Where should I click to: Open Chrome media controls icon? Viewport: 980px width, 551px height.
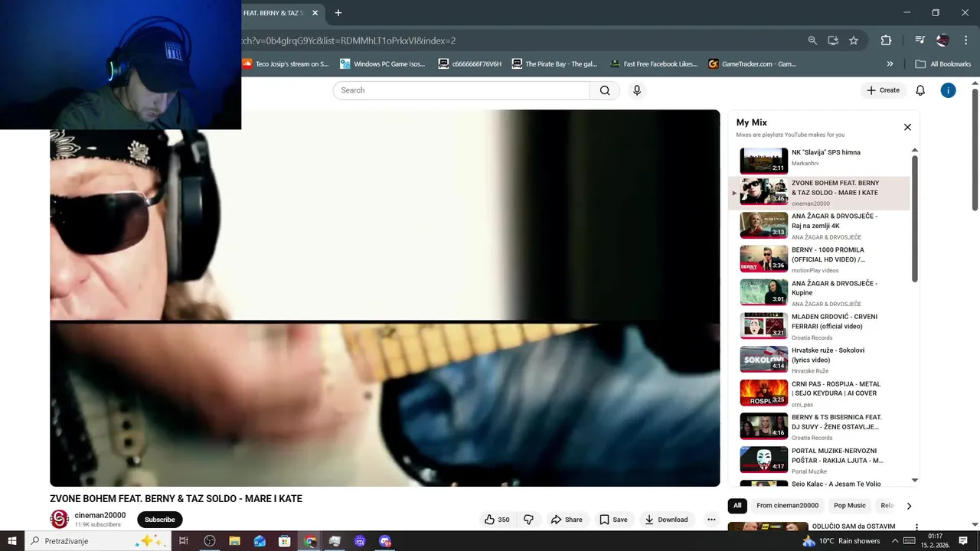click(x=920, y=41)
